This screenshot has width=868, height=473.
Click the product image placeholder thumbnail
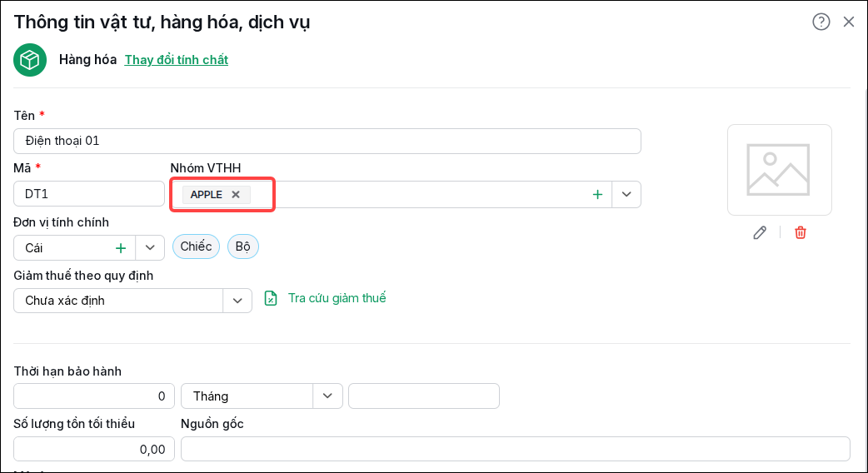pyautogui.click(x=780, y=170)
